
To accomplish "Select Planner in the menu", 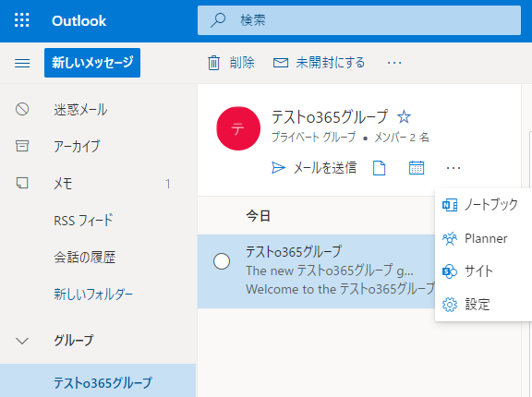I will point(486,238).
